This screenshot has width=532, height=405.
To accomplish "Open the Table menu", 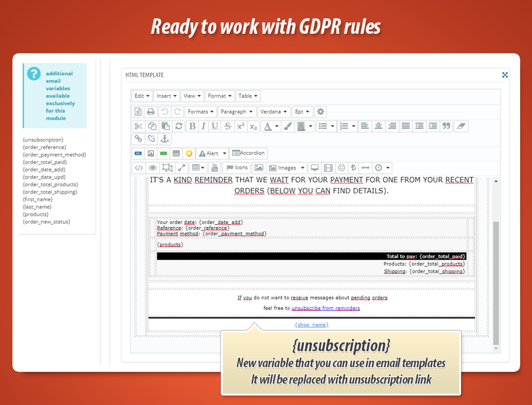I will tap(248, 96).
